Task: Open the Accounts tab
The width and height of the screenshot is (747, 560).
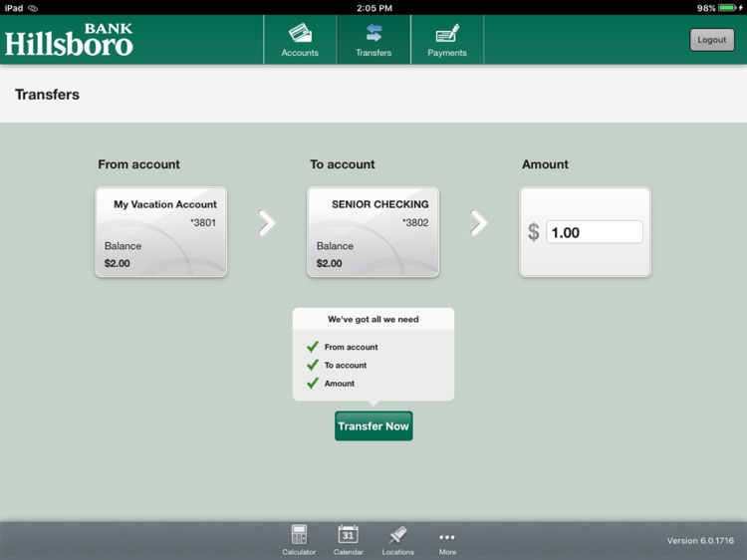Action: [300, 40]
